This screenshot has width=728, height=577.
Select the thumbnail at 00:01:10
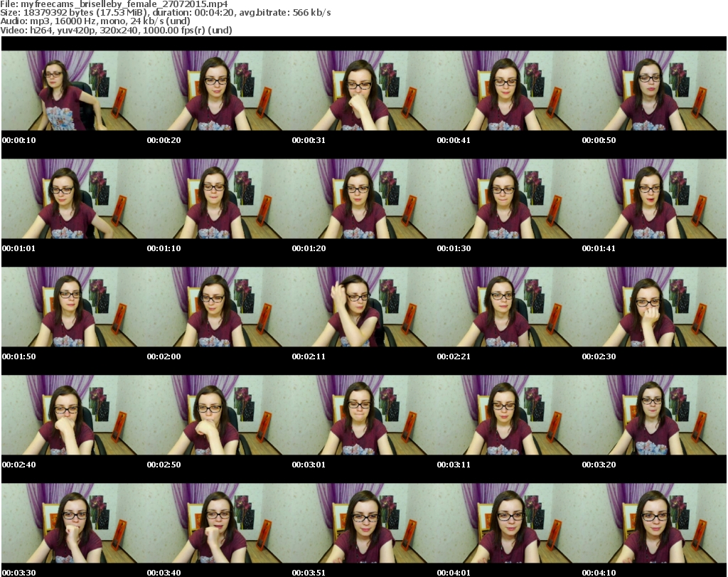[x=219, y=198]
